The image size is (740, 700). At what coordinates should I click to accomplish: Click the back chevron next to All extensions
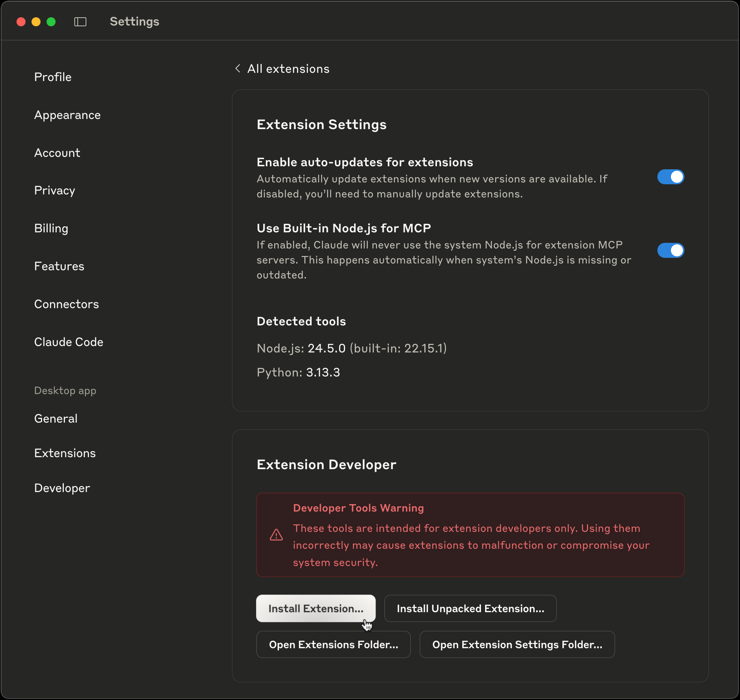[x=238, y=68]
